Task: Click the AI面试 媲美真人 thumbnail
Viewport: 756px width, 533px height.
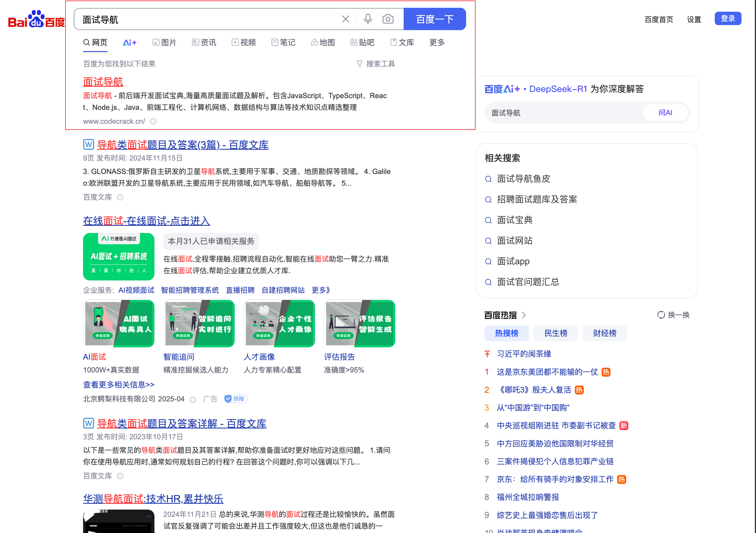Action: (118, 324)
